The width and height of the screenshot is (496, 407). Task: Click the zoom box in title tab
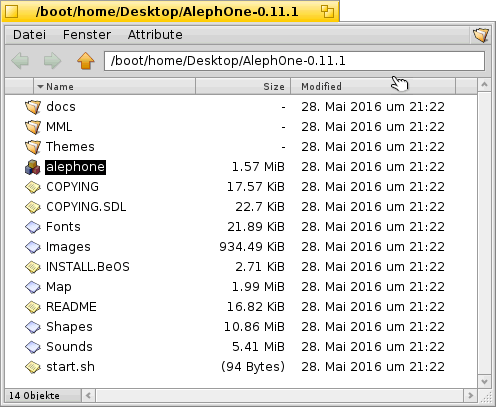(327, 12)
